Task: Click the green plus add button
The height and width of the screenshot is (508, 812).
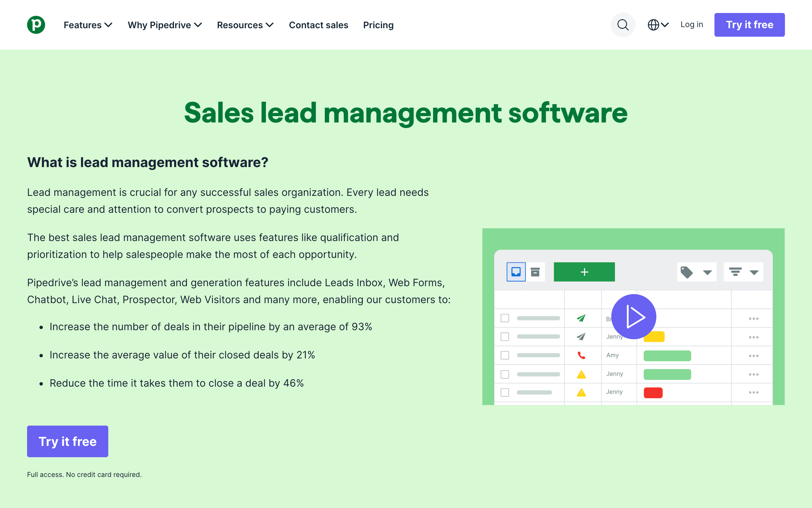Action: point(584,272)
